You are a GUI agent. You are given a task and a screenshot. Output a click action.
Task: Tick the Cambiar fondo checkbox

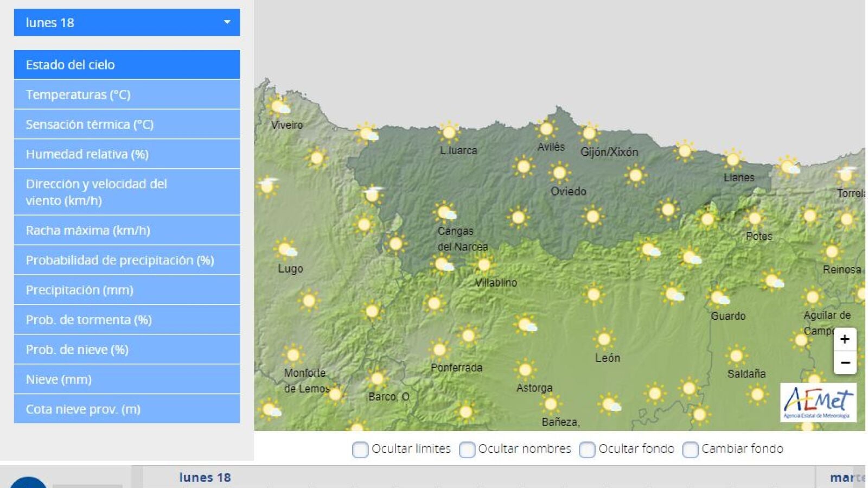690,449
